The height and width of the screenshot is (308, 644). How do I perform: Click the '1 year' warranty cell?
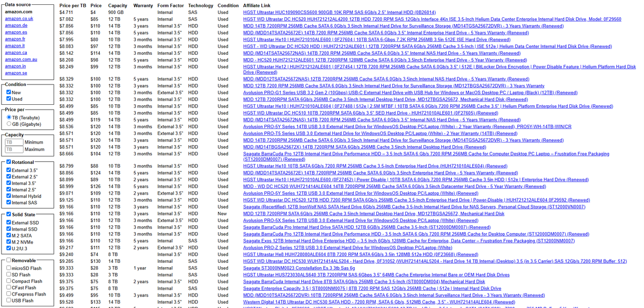[x=140, y=268]
